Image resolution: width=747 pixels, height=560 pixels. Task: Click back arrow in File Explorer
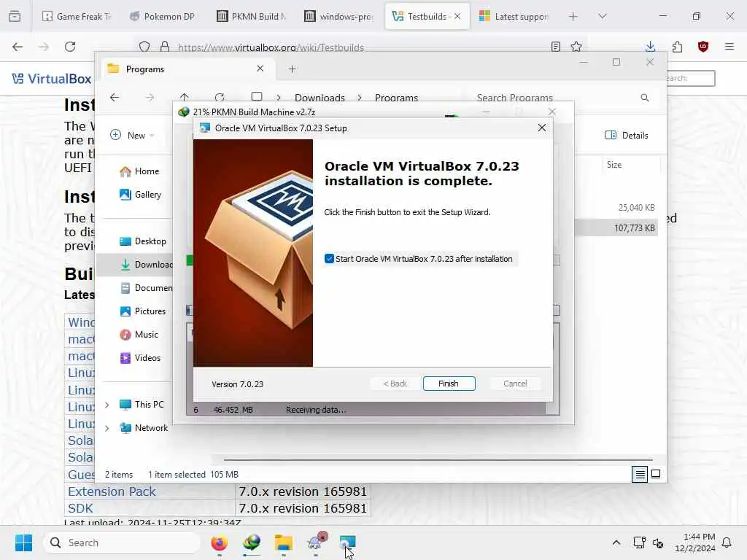point(115,97)
